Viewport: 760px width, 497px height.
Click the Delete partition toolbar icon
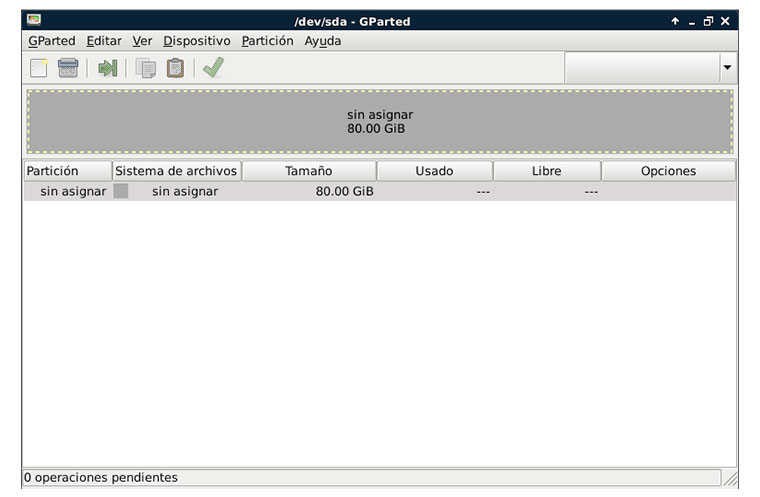[x=68, y=68]
